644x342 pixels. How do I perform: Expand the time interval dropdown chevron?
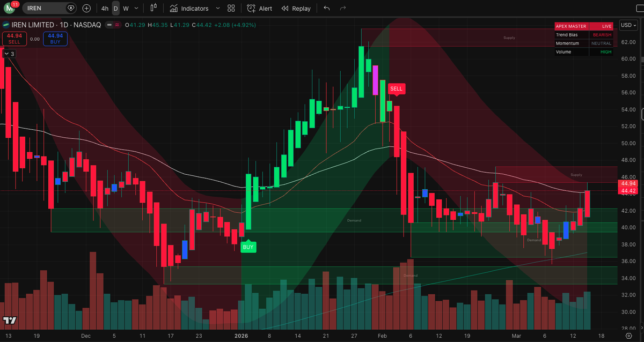pyautogui.click(x=136, y=9)
